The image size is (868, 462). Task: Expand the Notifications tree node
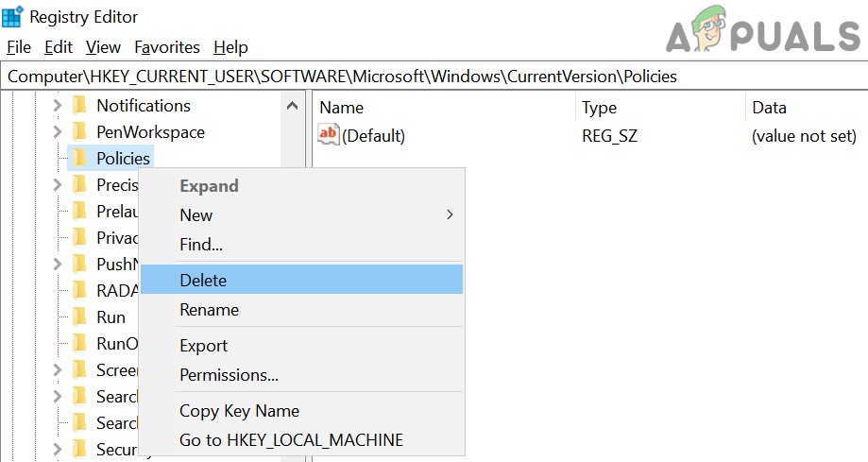pyautogui.click(x=57, y=106)
